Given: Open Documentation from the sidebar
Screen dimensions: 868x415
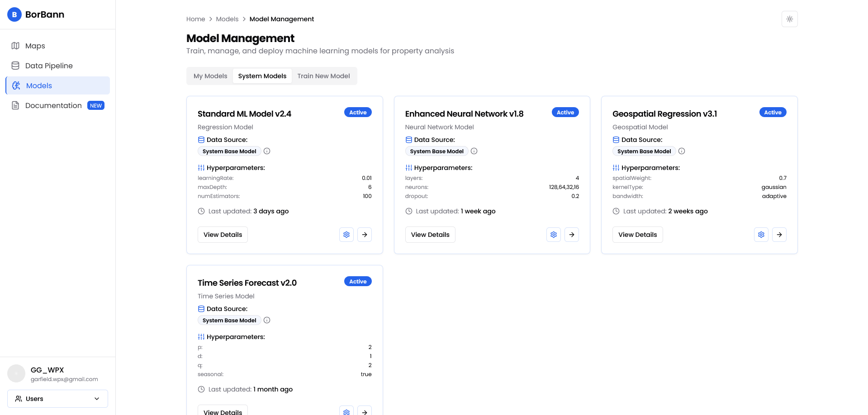Looking at the screenshot, I should (53, 105).
